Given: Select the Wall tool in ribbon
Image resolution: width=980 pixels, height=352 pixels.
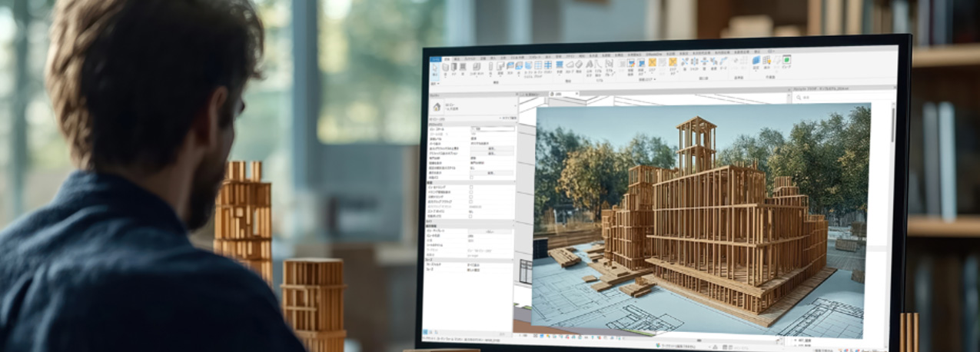Looking at the screenshot, I should [x=445, y=68].
